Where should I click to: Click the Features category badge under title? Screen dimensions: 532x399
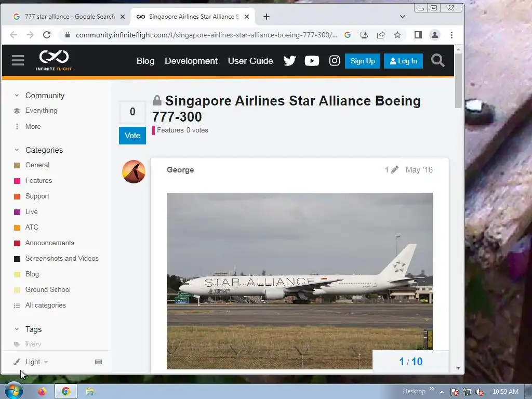pyautogui.click(x=168, y=130)
